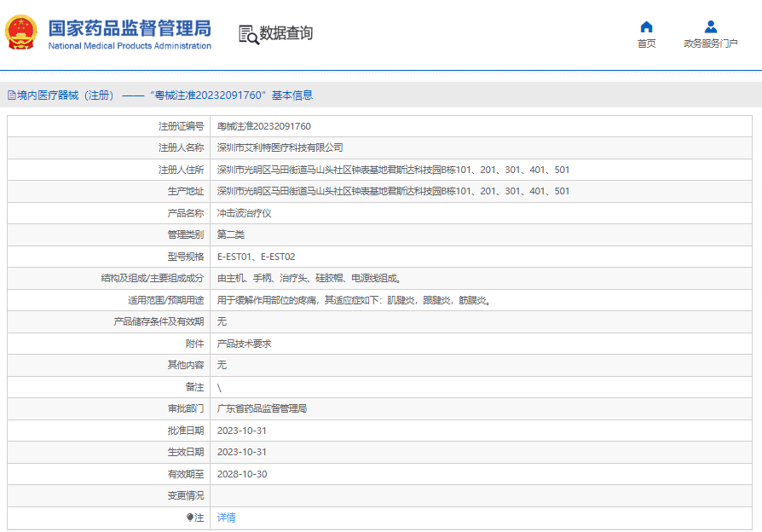762x532 pixels.
Task: Select product name 冲击波治疗仪
Action: [x=244, y=213]
